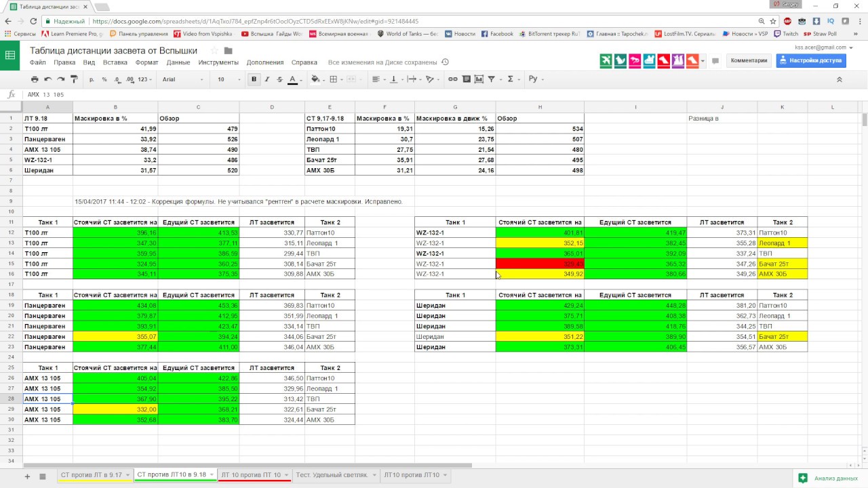Open the all sheets list icon
868x488 pixels.
click(43, 477)
